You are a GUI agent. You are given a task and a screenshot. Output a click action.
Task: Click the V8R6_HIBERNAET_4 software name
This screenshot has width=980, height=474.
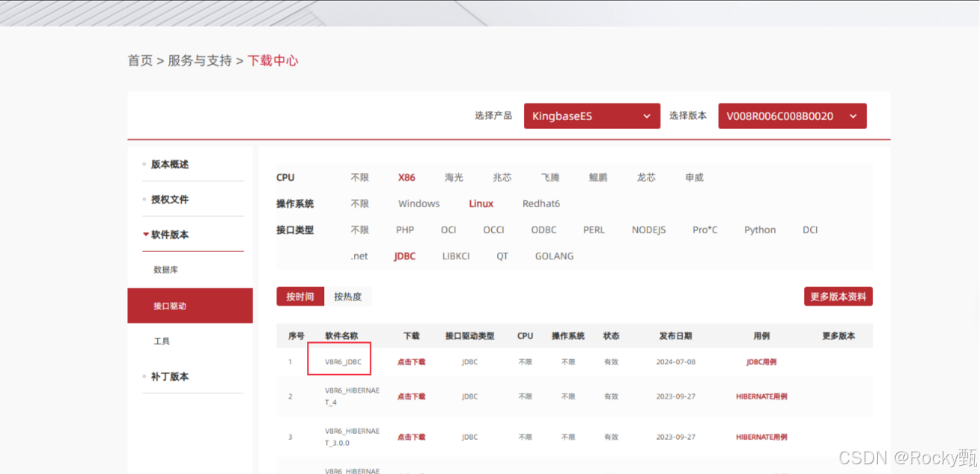pyautogui.click(x=353, y=396)
